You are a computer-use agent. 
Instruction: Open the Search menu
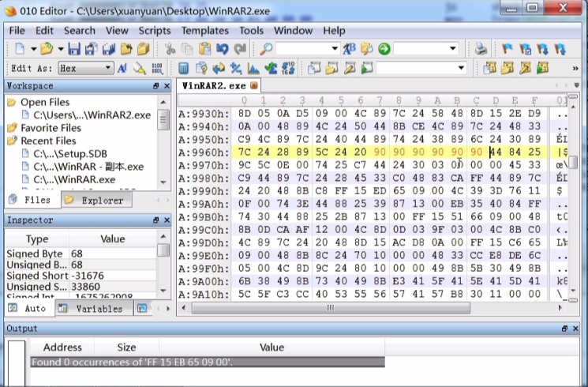point(80,30)
